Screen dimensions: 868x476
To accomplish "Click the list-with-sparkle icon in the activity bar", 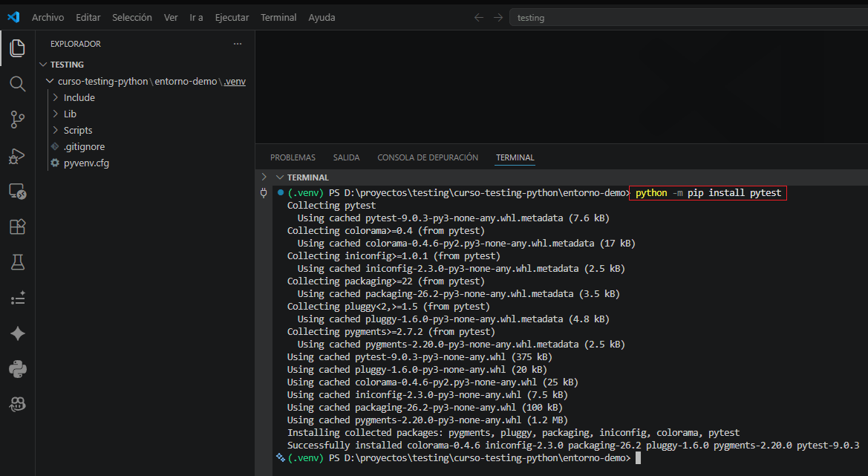I will [18, 299].
